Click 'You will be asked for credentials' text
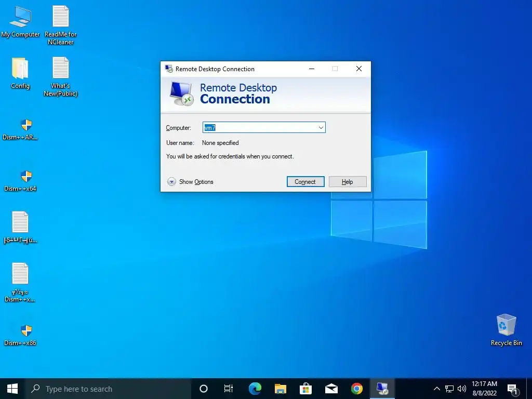 click(230, 156)
